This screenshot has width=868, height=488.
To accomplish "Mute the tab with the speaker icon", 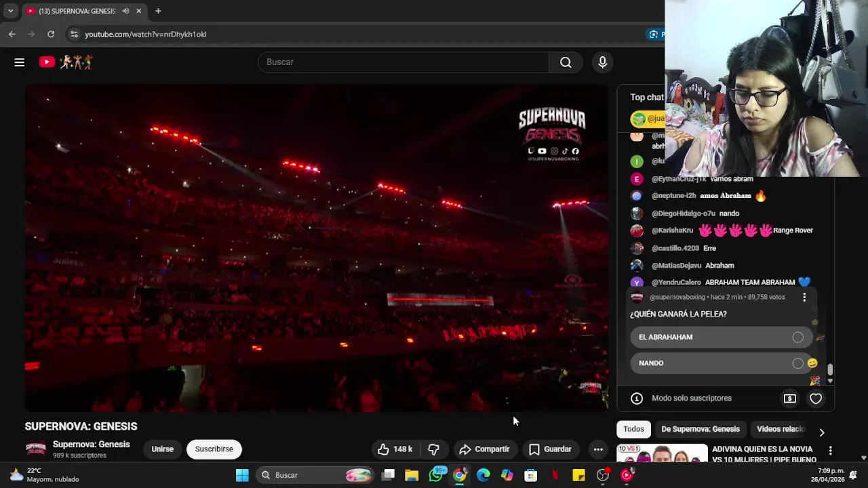I will coord(125,11).
